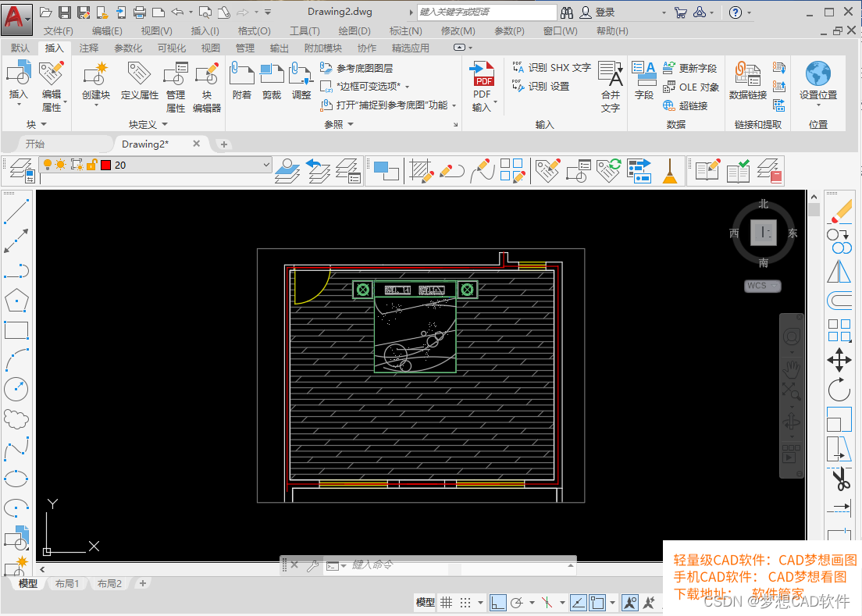
Task: Toggle layer 20 on/off lightbulb
Action: click(48, 165)
